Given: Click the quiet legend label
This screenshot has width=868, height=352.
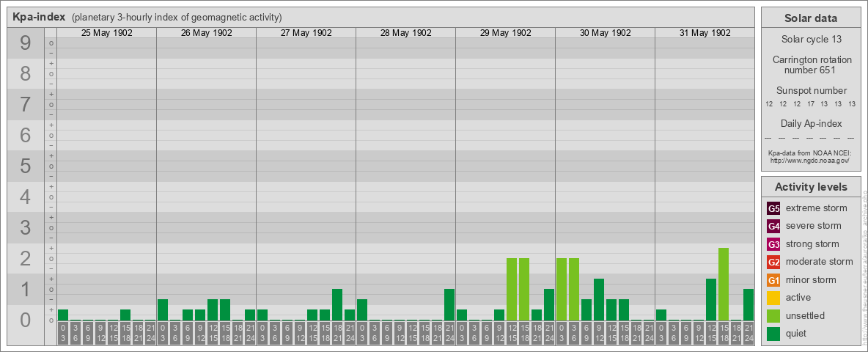Looking at the screenshot, I should pos(798,334).
